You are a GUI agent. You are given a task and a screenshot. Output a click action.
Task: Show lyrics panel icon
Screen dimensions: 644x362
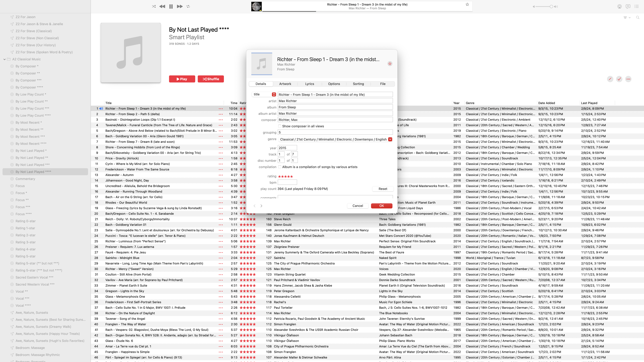(x=628, y=7)
